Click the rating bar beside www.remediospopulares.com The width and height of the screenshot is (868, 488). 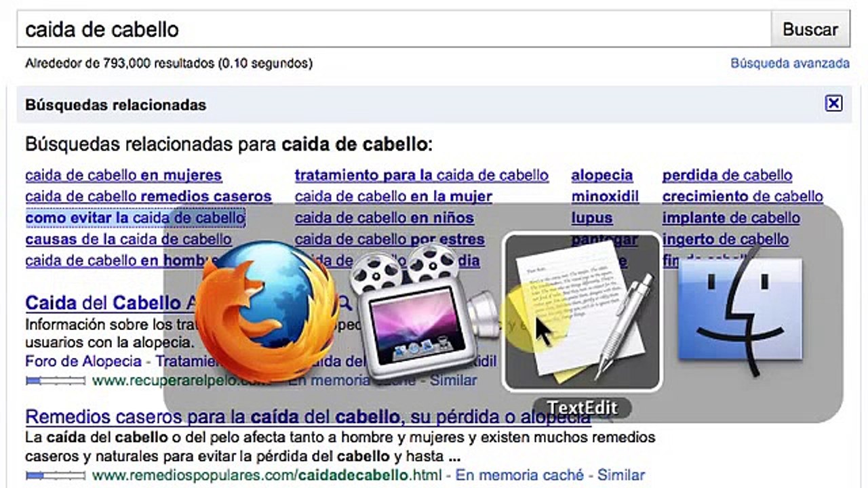[x=56, y=475]
